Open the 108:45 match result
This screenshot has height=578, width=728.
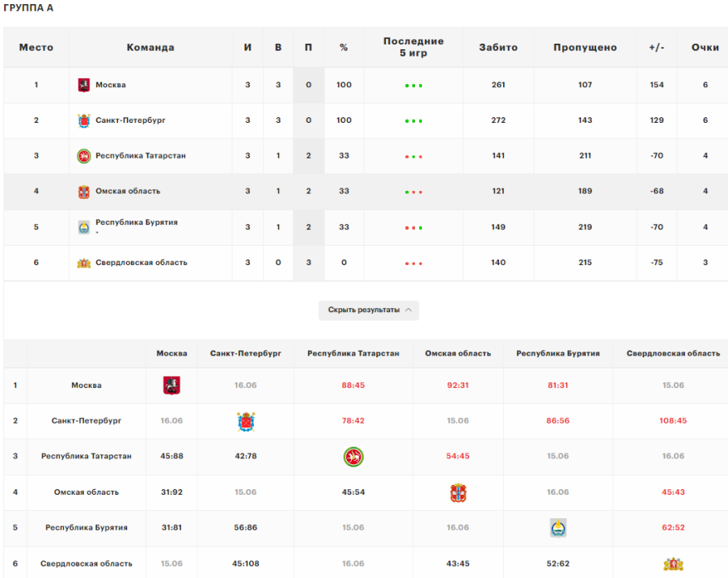click(x=673, y=421)
